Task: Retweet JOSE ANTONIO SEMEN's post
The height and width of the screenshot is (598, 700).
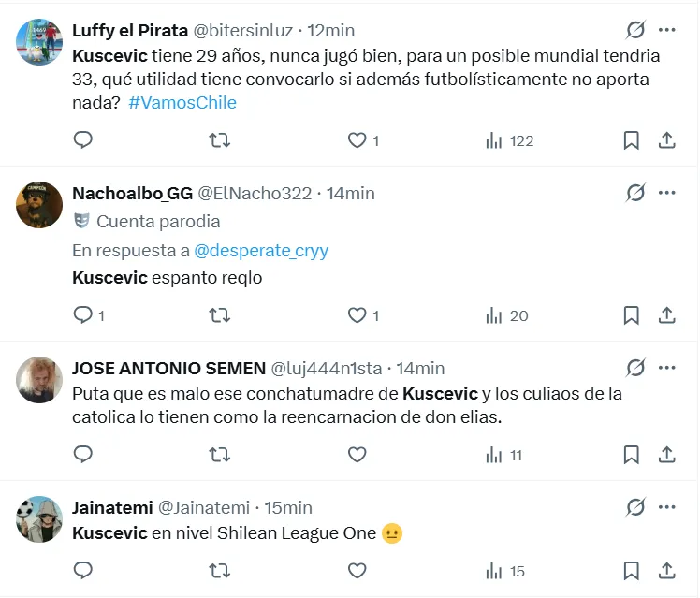Action: pos(219,456)
